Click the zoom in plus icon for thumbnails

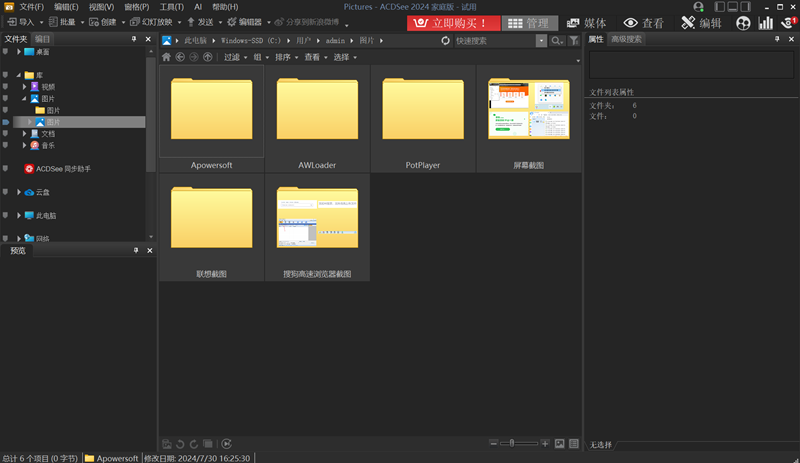click(x=545, y=444)
